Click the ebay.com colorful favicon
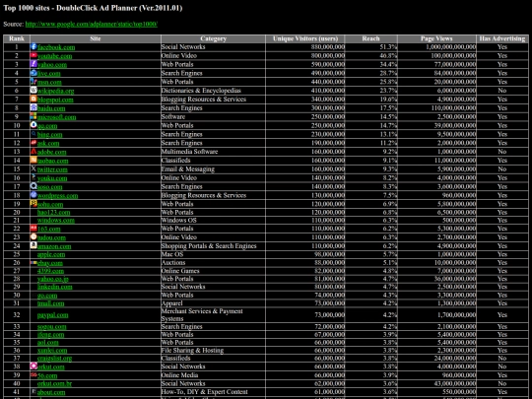The height and width of the screenshot is (399, 532). coord(33,263)
